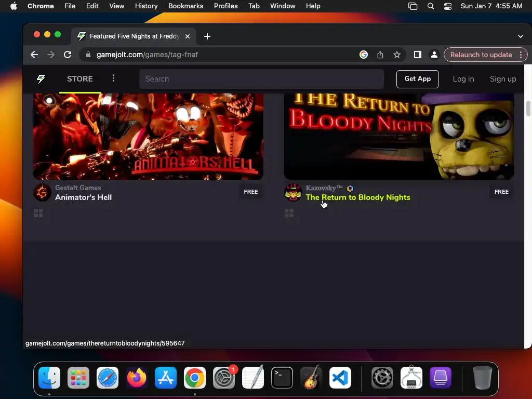Open the History menu
Image resolution: width=532 pixels, height=399 pixels.
146,6
